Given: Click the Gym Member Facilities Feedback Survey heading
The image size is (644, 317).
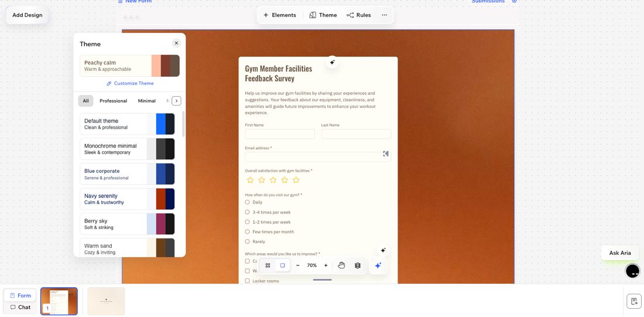Looking at the screenshot, I should (279, 74).
